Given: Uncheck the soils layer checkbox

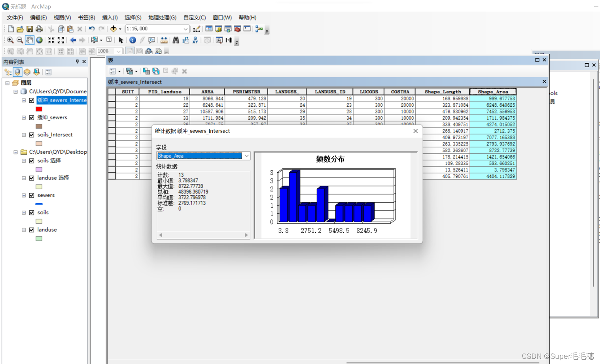Looking at the screenshot, I should coord(32,213).
